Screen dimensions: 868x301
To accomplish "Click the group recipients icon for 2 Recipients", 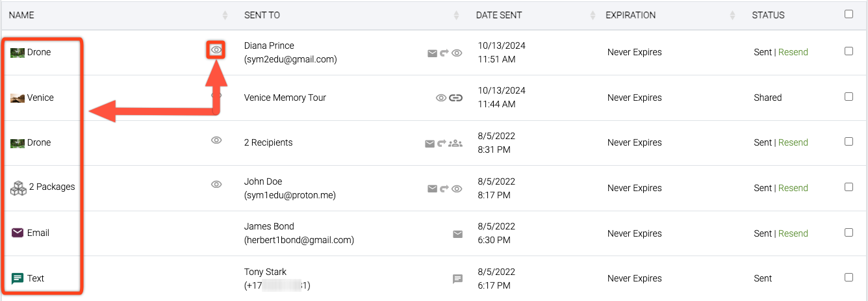I will pos(455,143).
